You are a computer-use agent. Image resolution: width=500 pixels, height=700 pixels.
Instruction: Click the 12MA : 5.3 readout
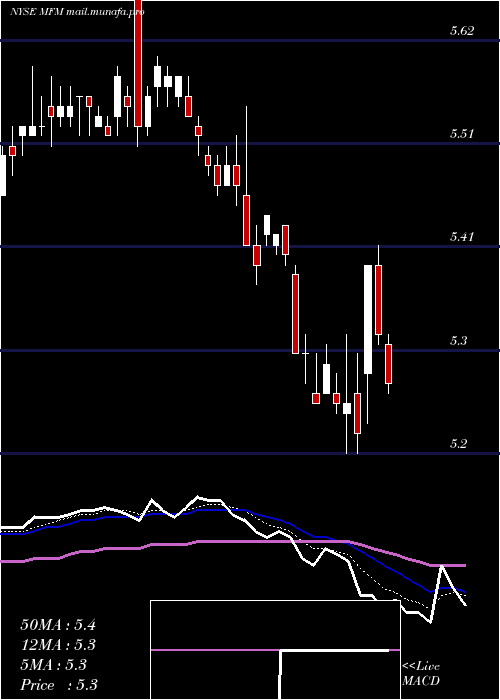(58, 645)
